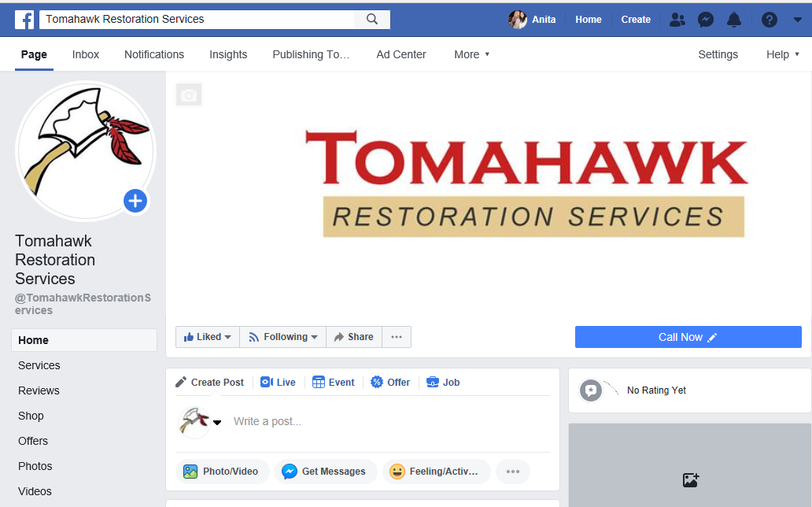Click the Get Messages button
The height and width of the screenshot is (507, 812).
click(x=326, y=472)
